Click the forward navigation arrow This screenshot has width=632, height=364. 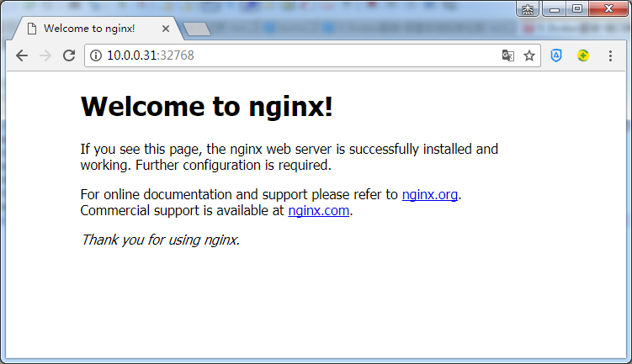coord(45,55)
